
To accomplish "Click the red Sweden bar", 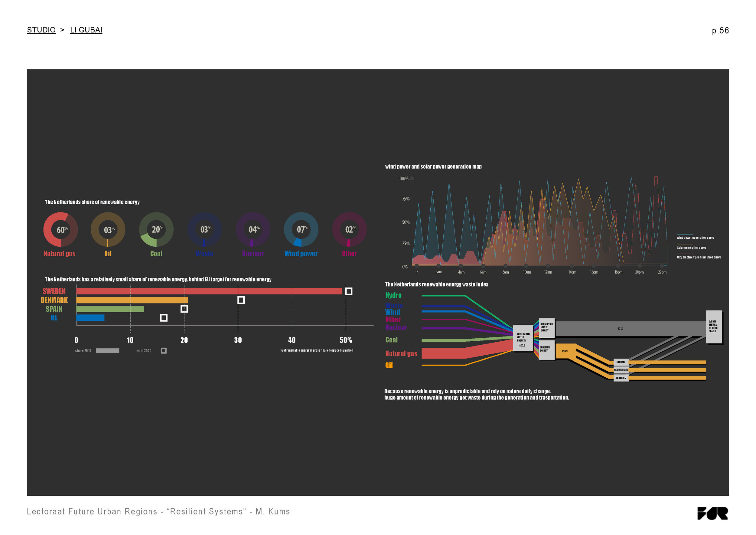I will (209, 291).
